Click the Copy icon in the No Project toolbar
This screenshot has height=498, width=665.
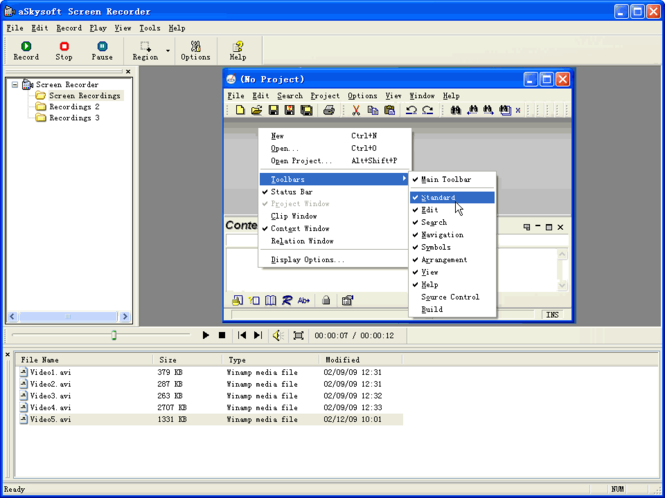tap(372, 110)
